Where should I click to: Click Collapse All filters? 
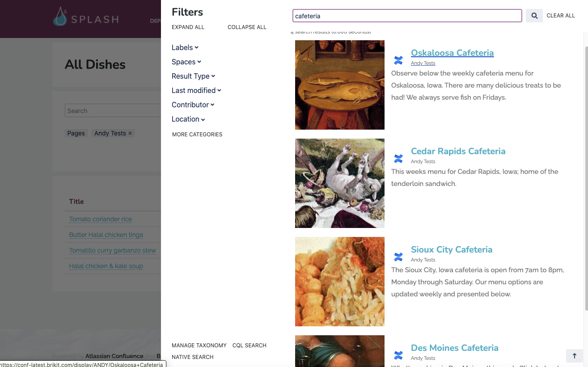click(x=247, y=27)
